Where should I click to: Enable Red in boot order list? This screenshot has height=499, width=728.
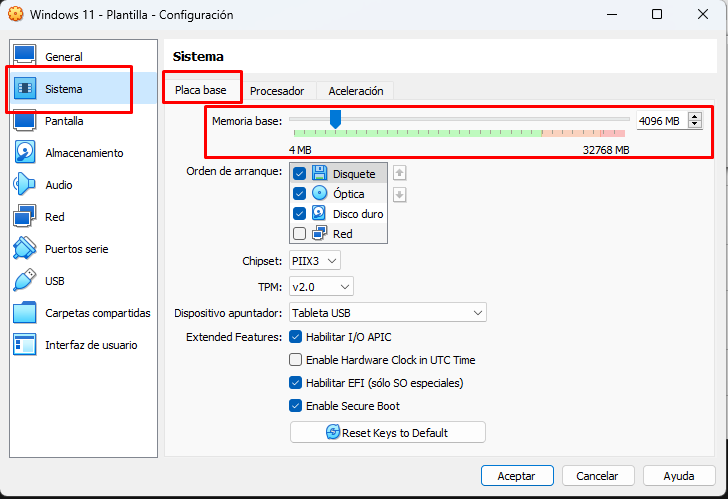[300, 234]
